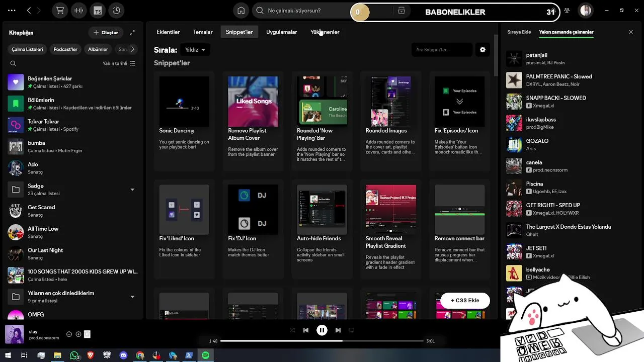Seek in the playback progress bar
This screenshot has width=644, height=362.
(x=322, y=341)
